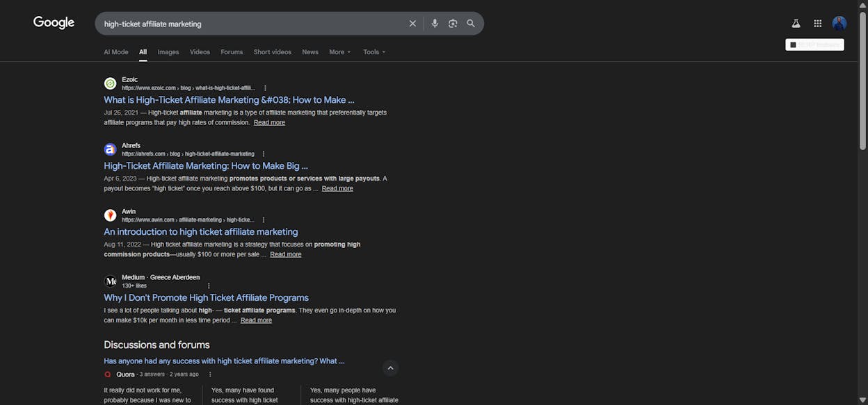Viewport: 868px width, 405px height.
Task: Open 'High-Ticket Affiliate Marketing: How to Make Big' result
Action: click(x=206, y=166)
